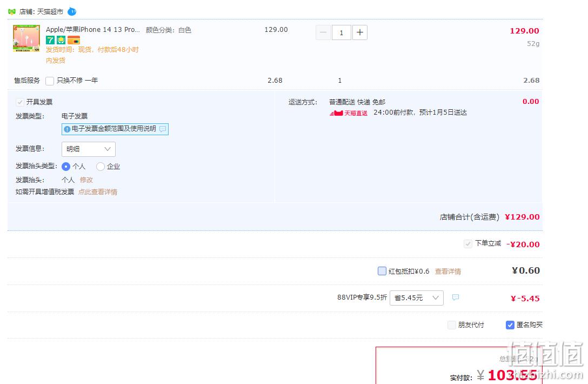Image resolution: width=588 pixels, height=384 pixels.
Task: Click the 普通配送 快递 免邮 shipping method
Action: pyautogui.click(x=357, y=102)
